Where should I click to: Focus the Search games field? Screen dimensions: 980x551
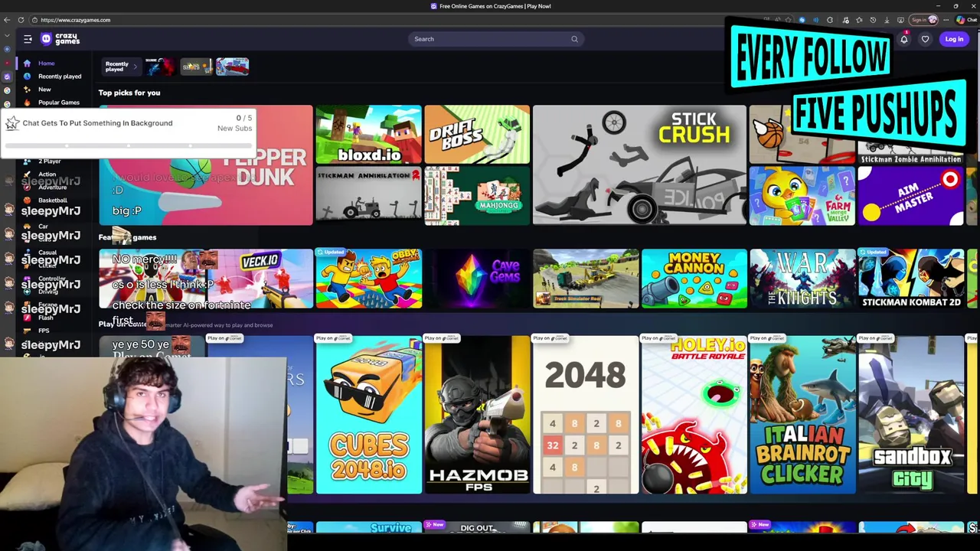(495, 39)
